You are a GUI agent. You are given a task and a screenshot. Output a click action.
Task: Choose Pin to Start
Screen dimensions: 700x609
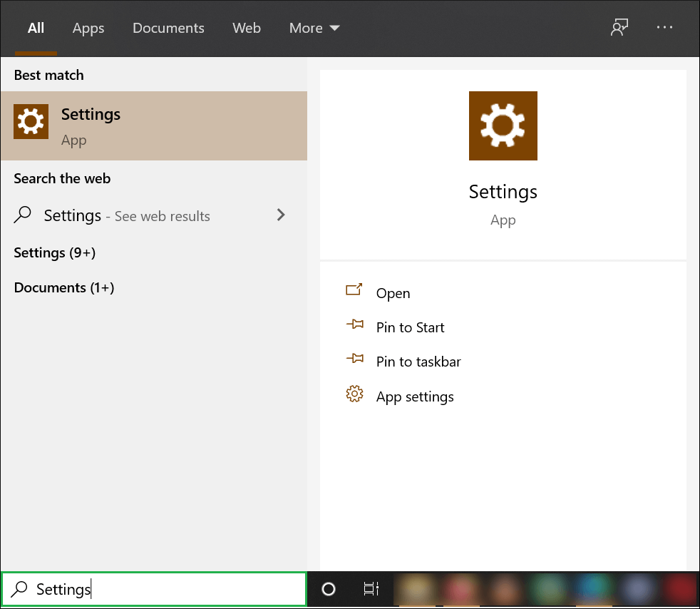pos(411,327)
